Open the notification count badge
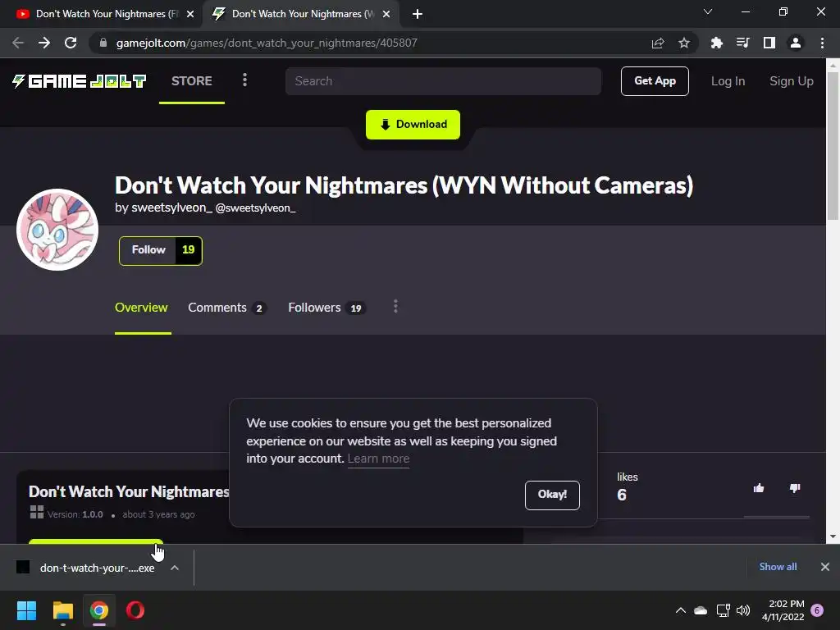The width and height of the screenshot is (840, 630). 817,610
